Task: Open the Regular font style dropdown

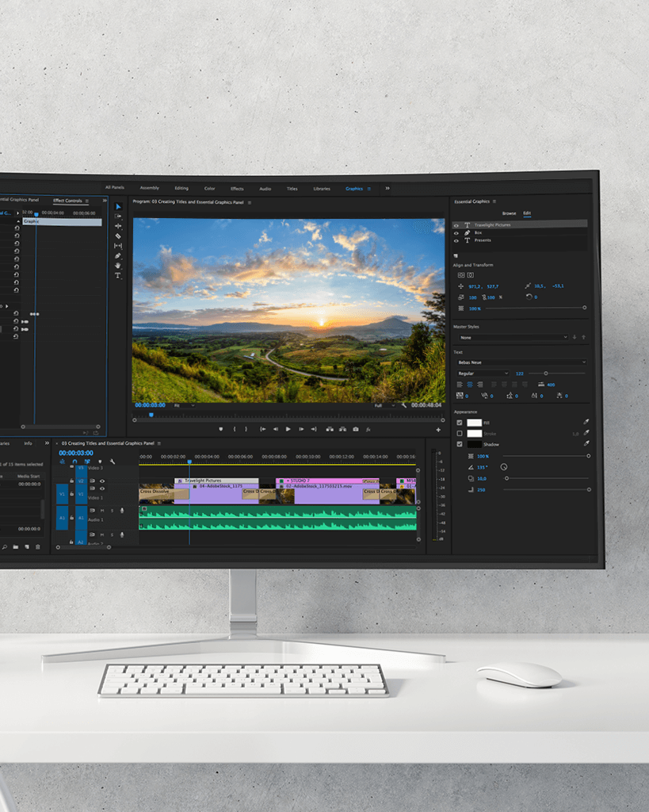Action: point(483,373)
